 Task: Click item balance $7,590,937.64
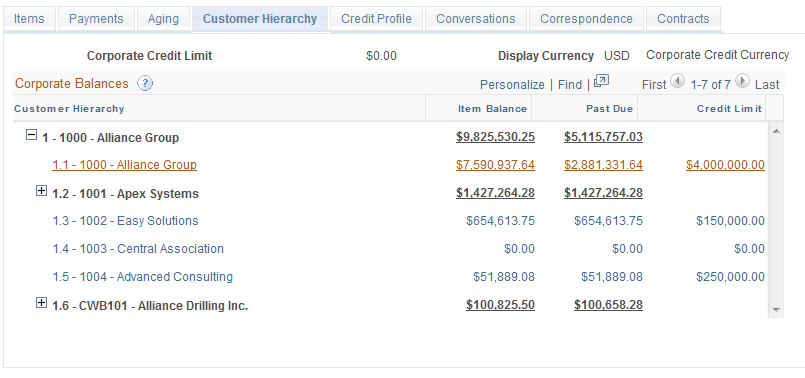[x=495, y=165]
